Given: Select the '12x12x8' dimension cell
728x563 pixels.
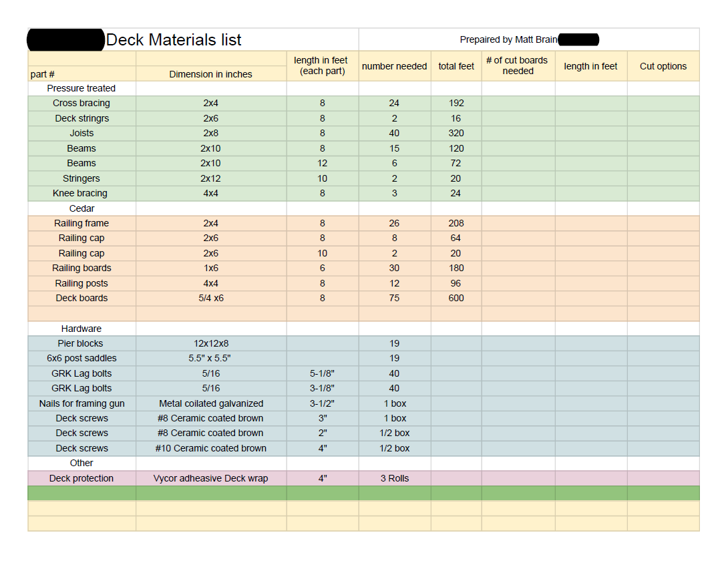Looking at the screenshot, I should 211,343.
